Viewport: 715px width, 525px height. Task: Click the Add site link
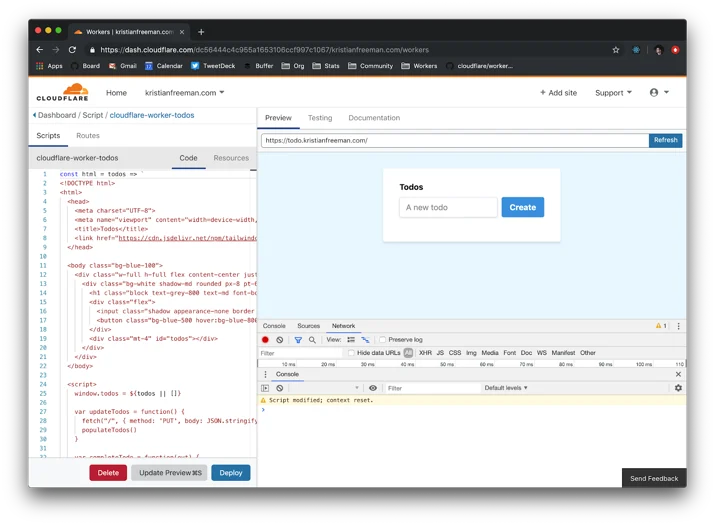(558, 93)
